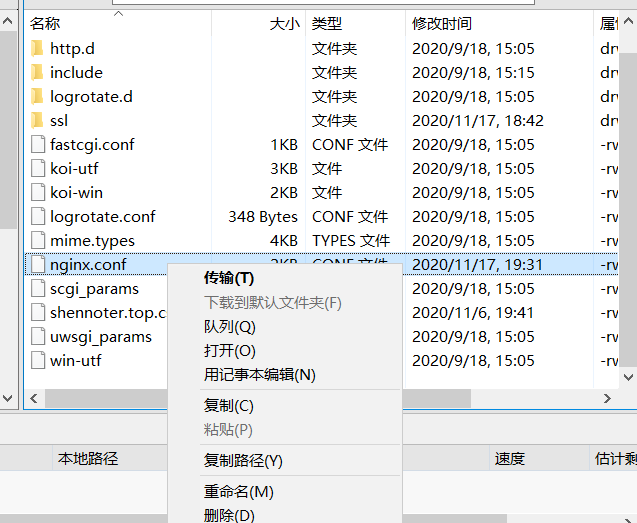Click the mime.types file icon
Screen dimensions: 637x523
point(37,240)
